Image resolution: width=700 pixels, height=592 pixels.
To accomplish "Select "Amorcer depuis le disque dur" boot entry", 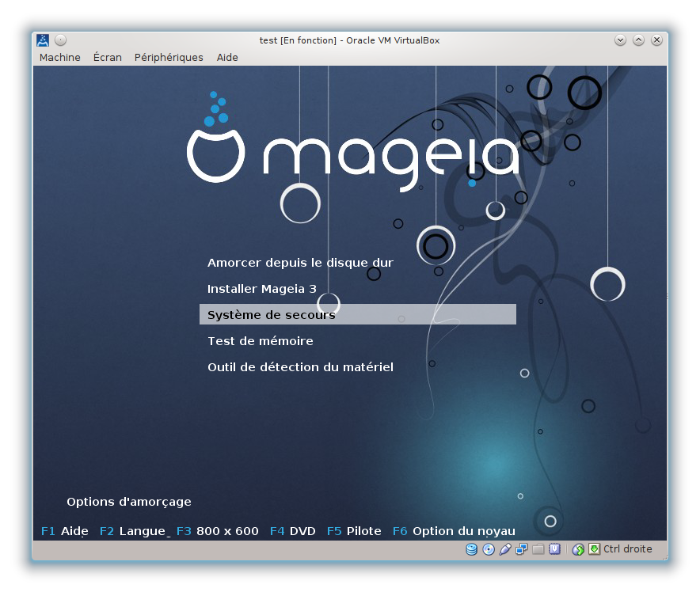I will (x=300, y=262).
